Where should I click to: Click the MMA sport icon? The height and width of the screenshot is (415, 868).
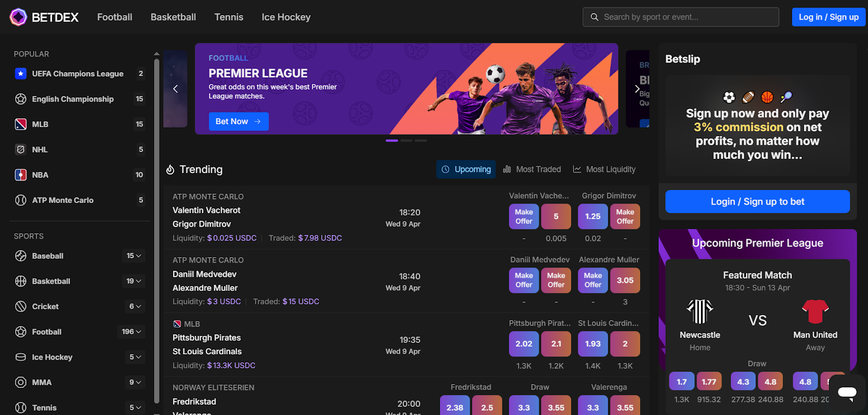(x=21, y=382)
